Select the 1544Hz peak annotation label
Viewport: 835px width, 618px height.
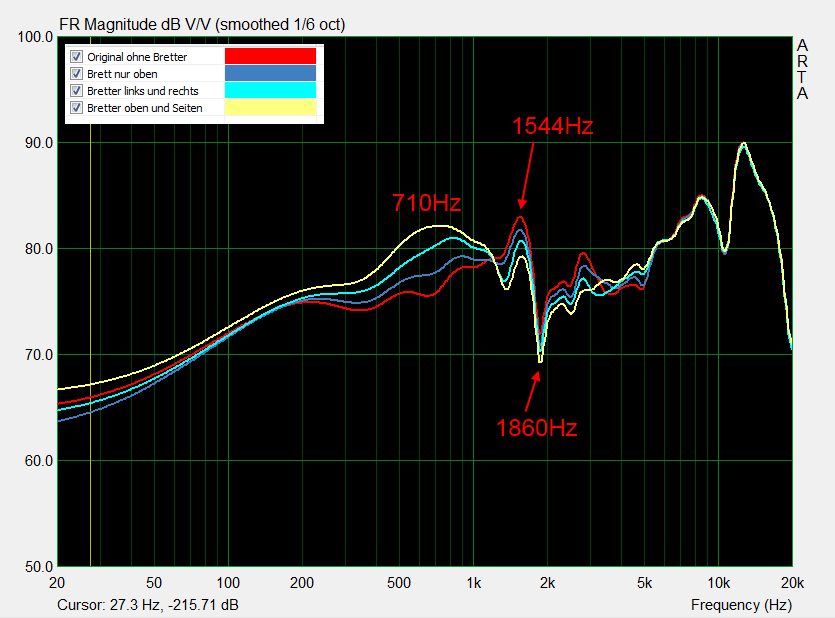pyautogui.click(x=553, y=127)
